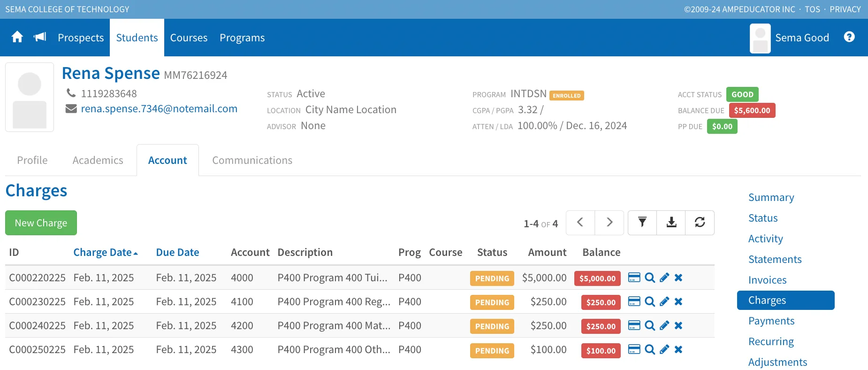This screenshot has width=868, height=370.
Task: Click the New Charge button
Action: click(41, 223)
